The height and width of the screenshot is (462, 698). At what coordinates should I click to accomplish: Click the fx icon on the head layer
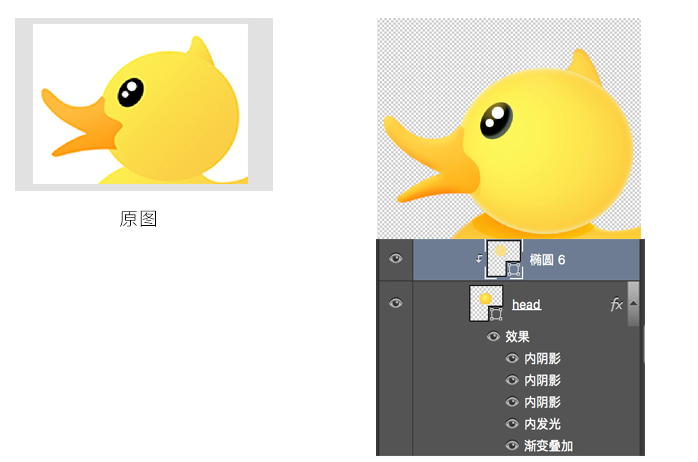pos(616,304)
